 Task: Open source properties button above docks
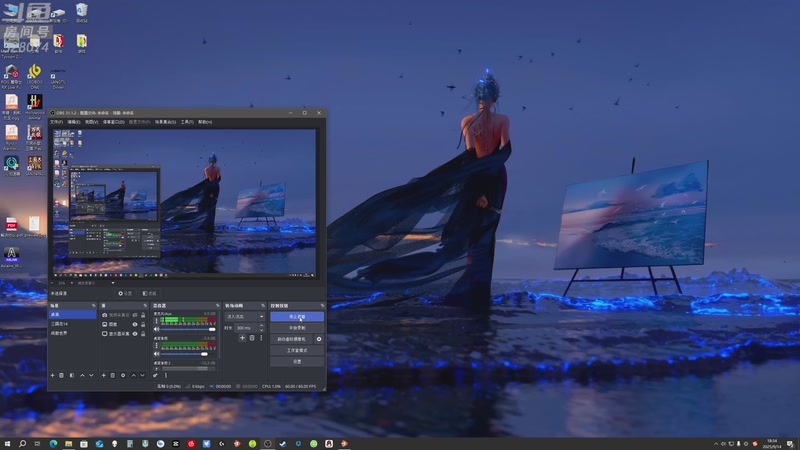[125, 293]
